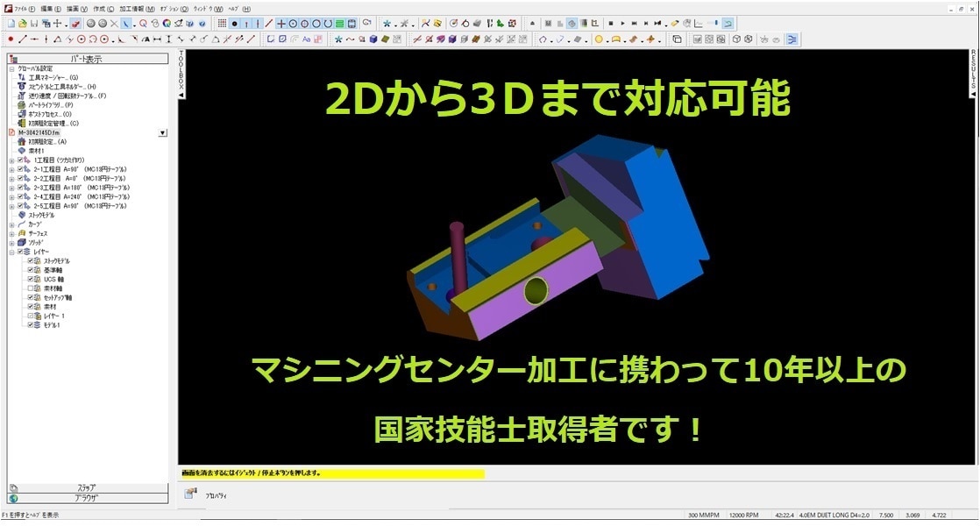
Task: Open the 編集(E) menu
Action: coord(51,9)
